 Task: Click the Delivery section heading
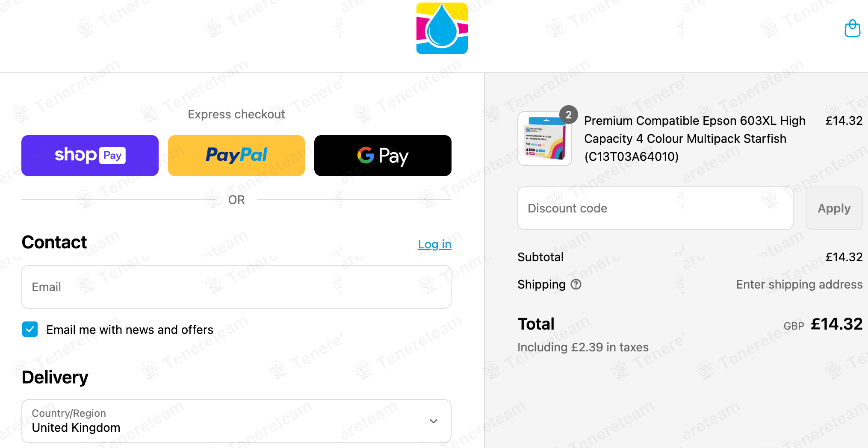click(55, 377)
